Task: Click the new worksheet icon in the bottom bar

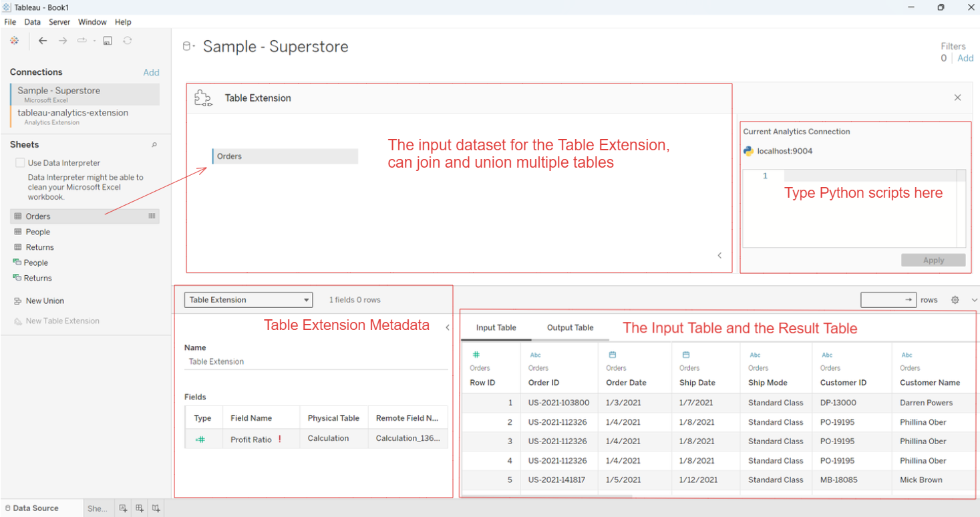Action: 123,508
